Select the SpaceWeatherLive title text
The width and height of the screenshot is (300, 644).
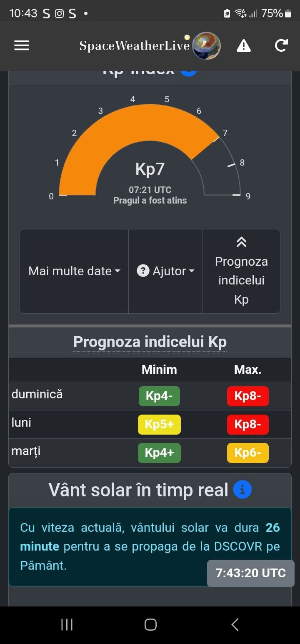click(x=135, y=46)
